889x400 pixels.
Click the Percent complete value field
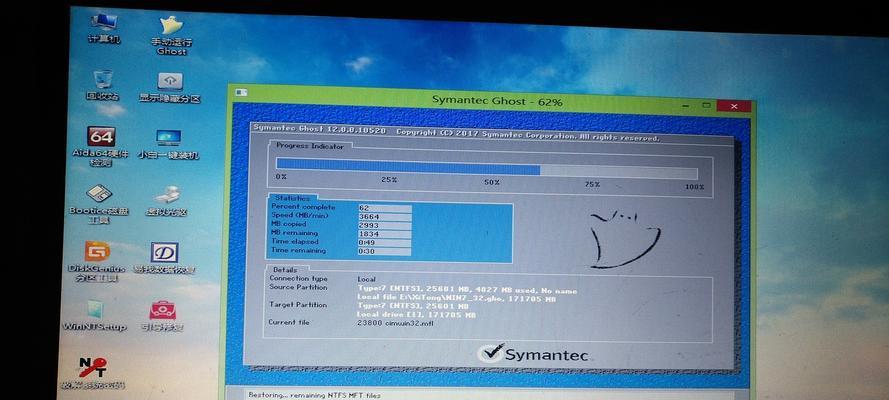[383, 208]
